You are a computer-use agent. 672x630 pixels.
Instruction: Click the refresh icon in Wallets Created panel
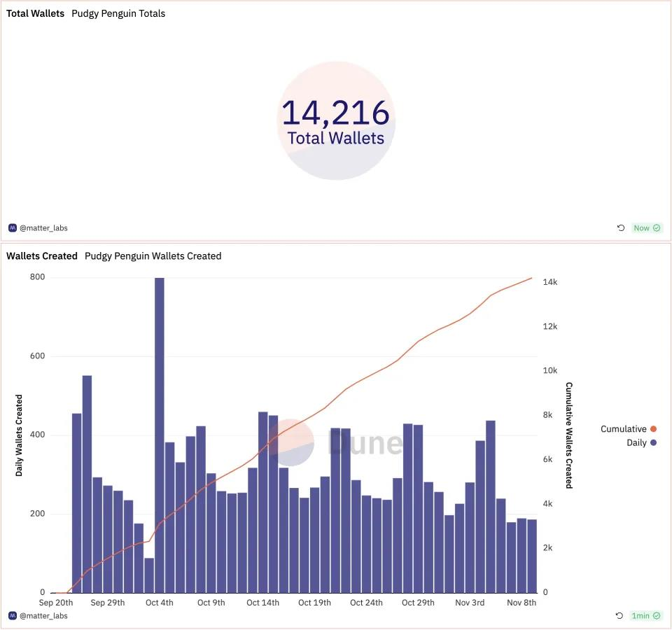(619, 616)
